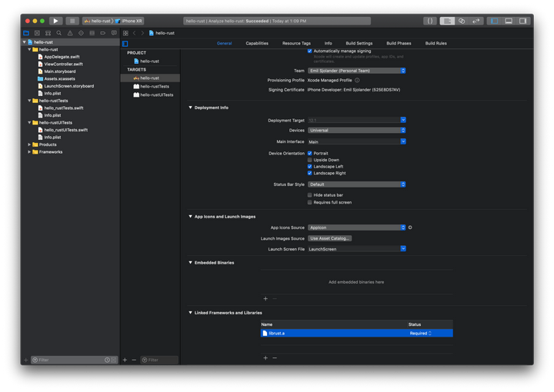Show the Issue navigator warning icon

[x=70, y=33]
